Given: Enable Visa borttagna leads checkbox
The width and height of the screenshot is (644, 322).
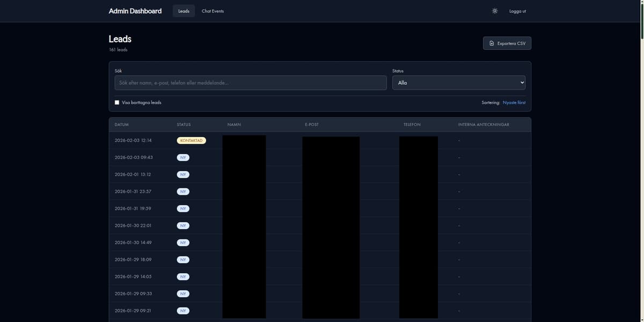Looking at the screenshot, I should click(x=117, y=103).
